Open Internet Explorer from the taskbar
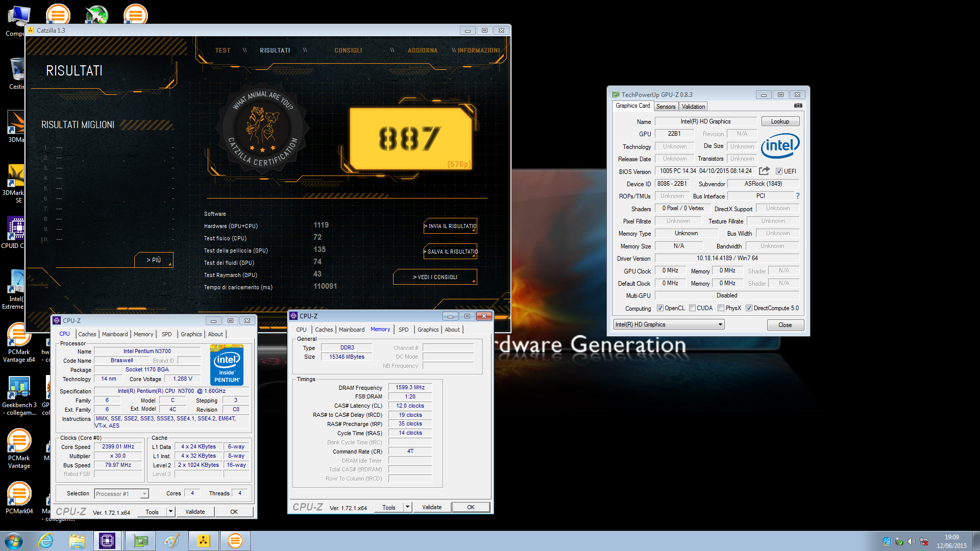This screenshot has width=980, height=551. 46,541
